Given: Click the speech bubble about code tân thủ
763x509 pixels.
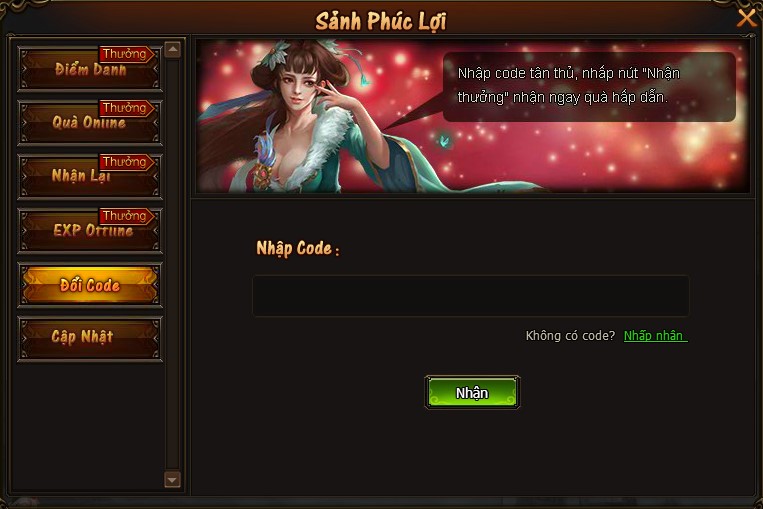Looking at the screenshot, I should [x=589, y=87].
